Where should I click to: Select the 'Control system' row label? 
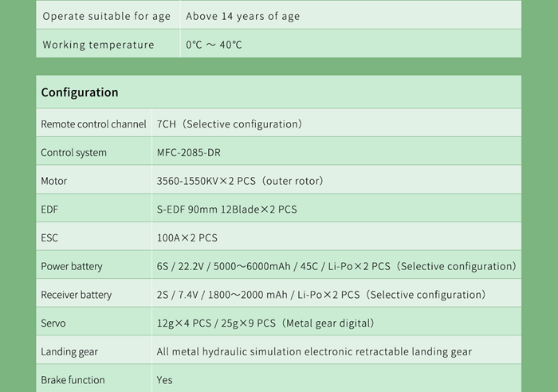point(73,152)
